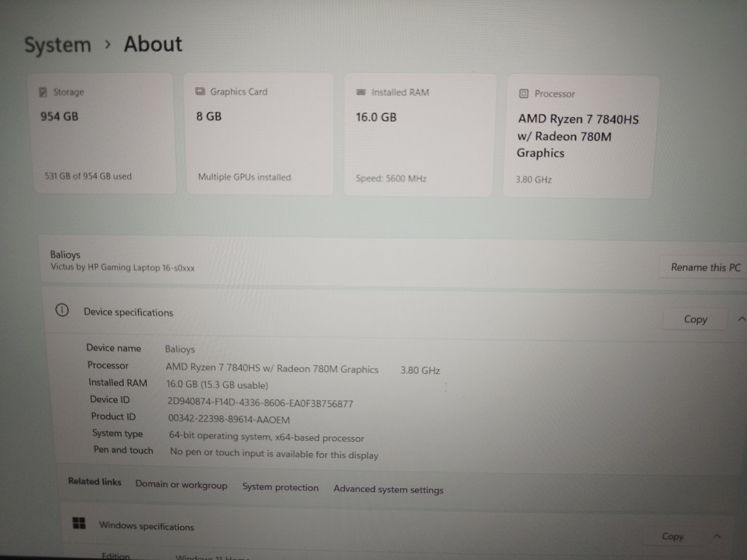The image size is (747, 560).
Task: Click the 531 GB of 954 GB used text
Action: tap(88, 176)
